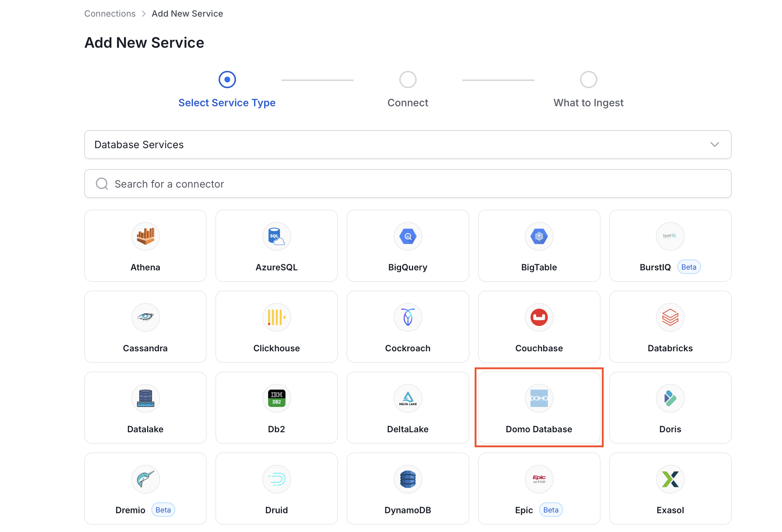
Task: Pick the Dremio narwhal icon
Action: pos(145,479)
